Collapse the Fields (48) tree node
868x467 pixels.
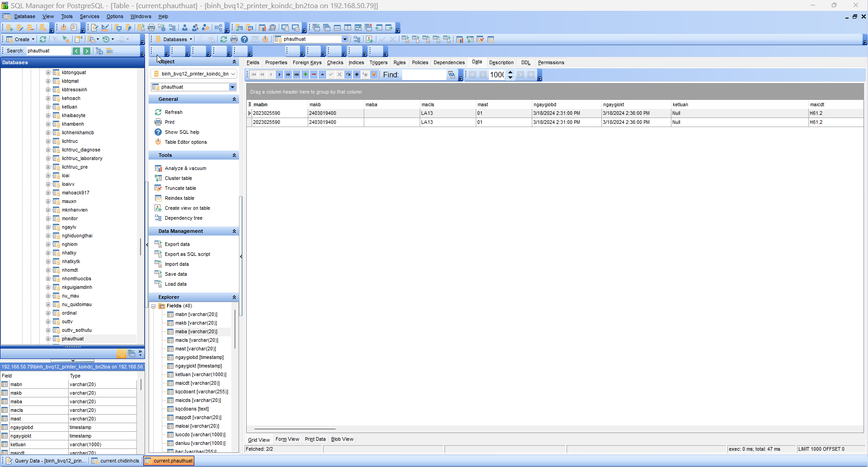pyautogui.click(x=154, y=306)
